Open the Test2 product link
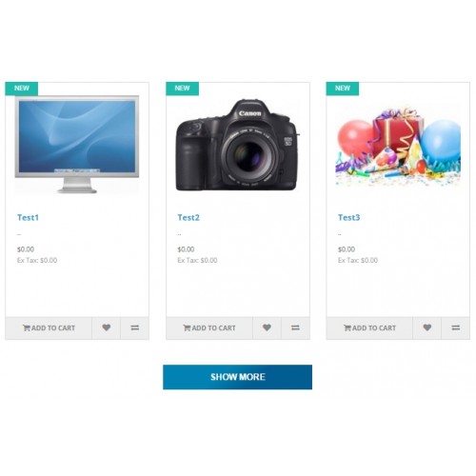Screen dimensions: 476x476 [188, 217]
